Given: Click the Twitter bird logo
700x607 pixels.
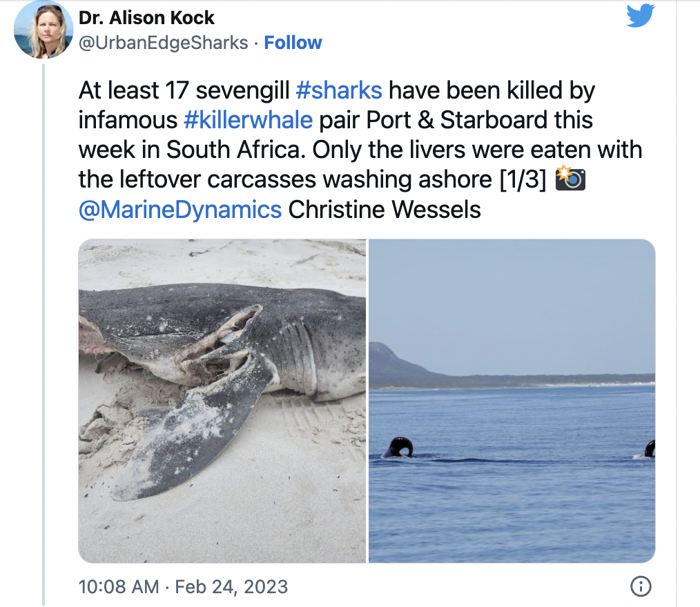Looking at the screenshot, I should point(640,17).
